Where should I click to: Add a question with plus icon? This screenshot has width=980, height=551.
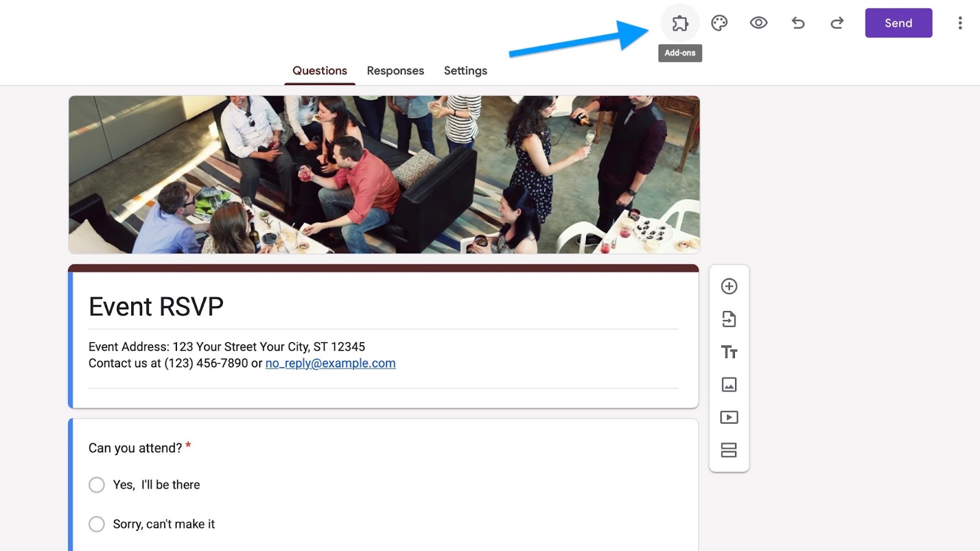tap(729, 287)
